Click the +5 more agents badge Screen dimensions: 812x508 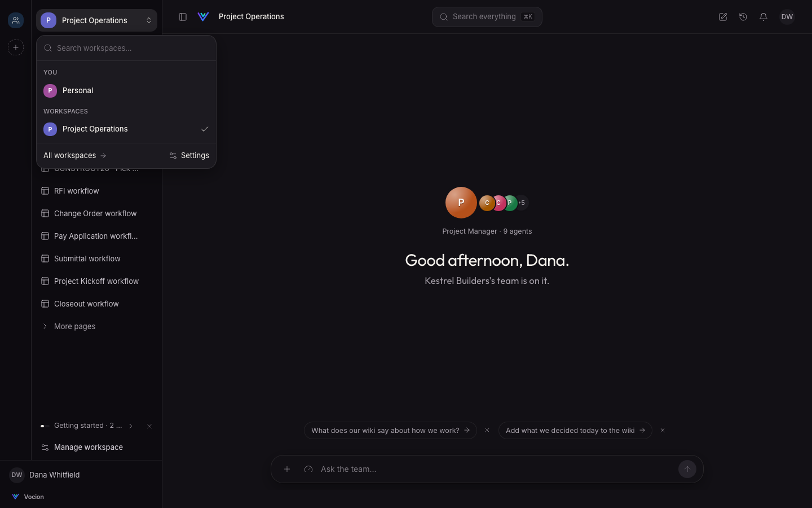coord(522,203)
